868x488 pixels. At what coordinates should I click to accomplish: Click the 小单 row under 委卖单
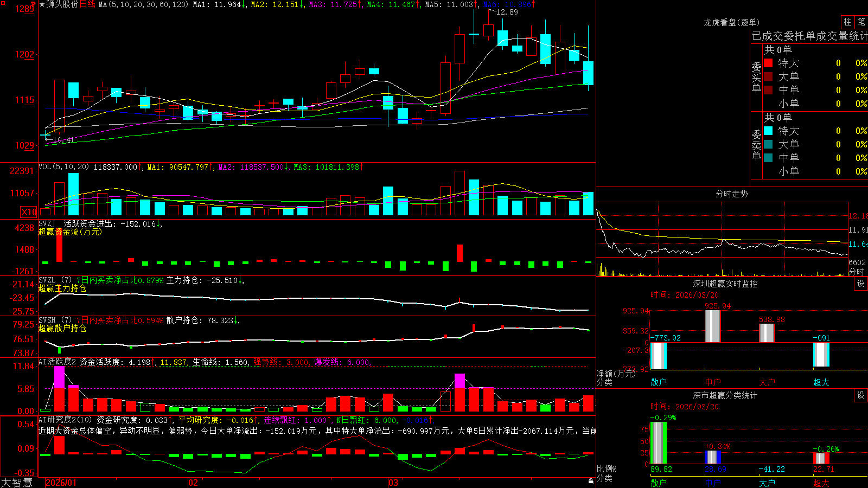(815, 171)
